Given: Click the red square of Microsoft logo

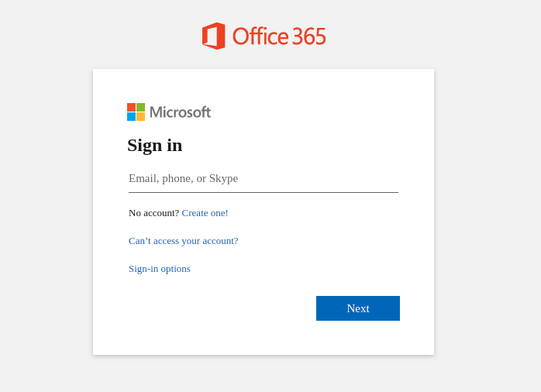Looking at the screenshot, I should click(x=131, y=107).
